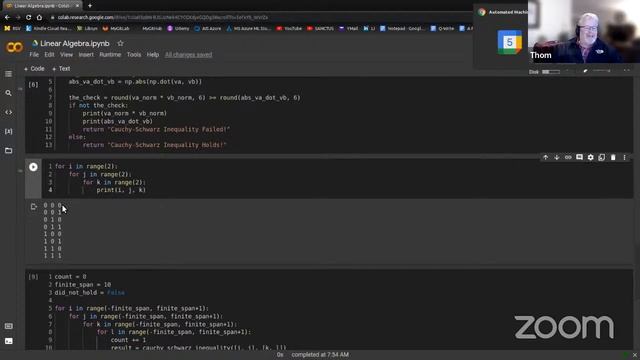Move the selected cell up
The image size is (640, 360).
tap(545, 158)
